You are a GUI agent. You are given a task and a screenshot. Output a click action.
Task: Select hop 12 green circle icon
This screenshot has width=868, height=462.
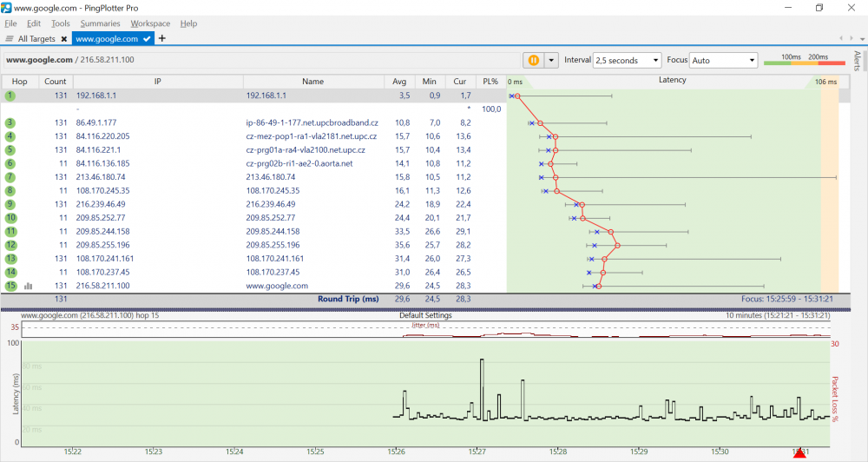pos(10,245)
